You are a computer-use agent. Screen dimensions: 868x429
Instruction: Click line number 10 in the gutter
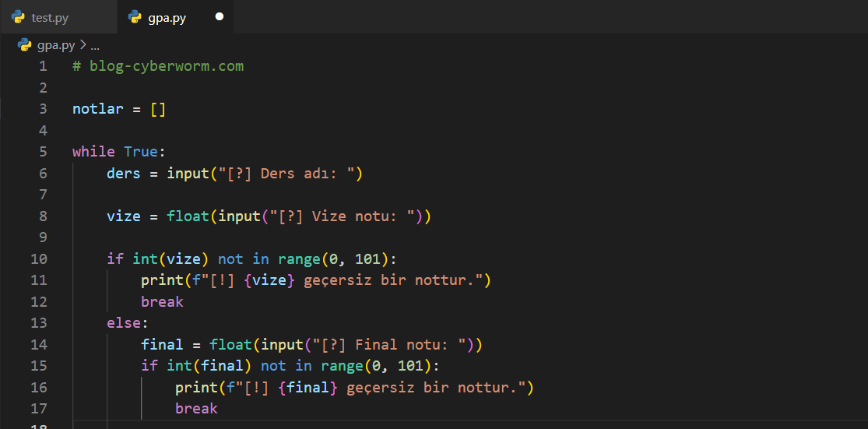click(39, 258)
